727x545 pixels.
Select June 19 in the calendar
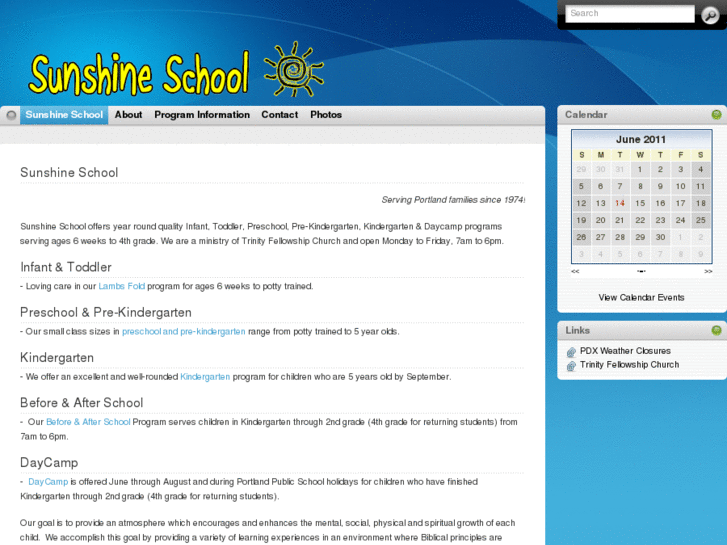tap(581, 220)
